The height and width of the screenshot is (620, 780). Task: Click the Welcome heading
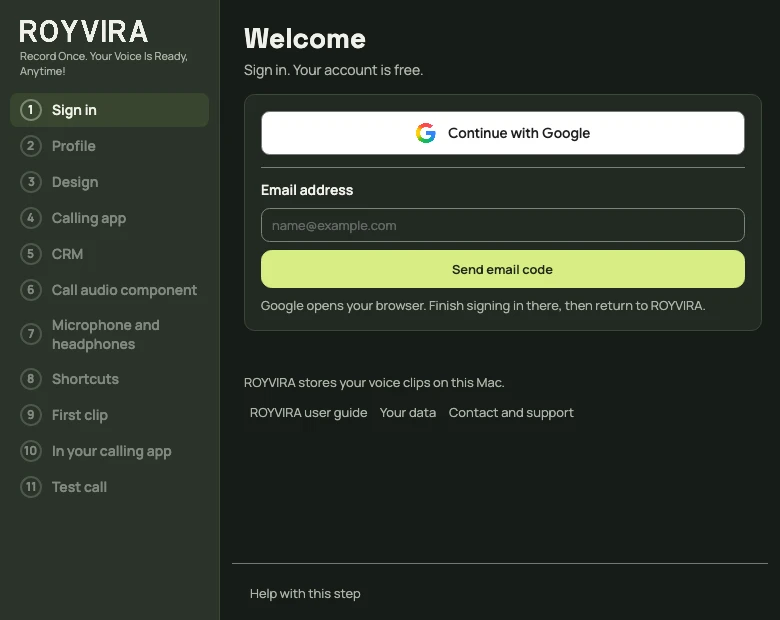coord(305,38)
